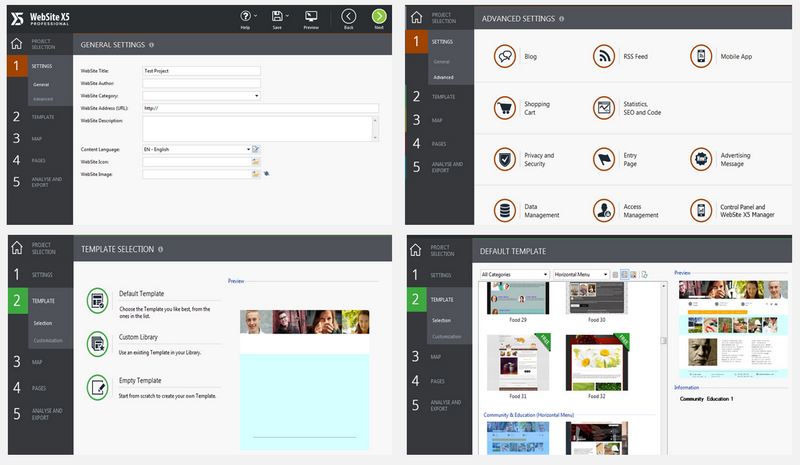
Task: Open Control Panel and WebSite X5 Manager icon
Action: point(701,210)
